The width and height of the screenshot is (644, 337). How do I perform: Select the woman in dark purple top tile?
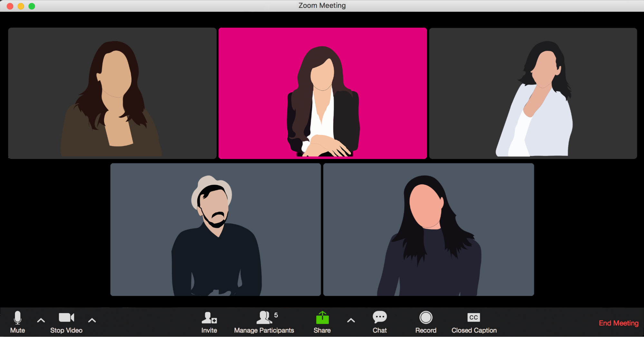coord(428,229)
